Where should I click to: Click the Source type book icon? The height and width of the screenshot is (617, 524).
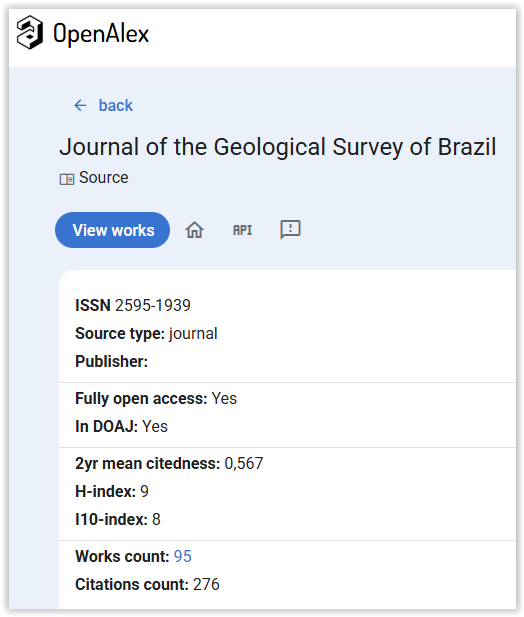click(x=67, y=179)
